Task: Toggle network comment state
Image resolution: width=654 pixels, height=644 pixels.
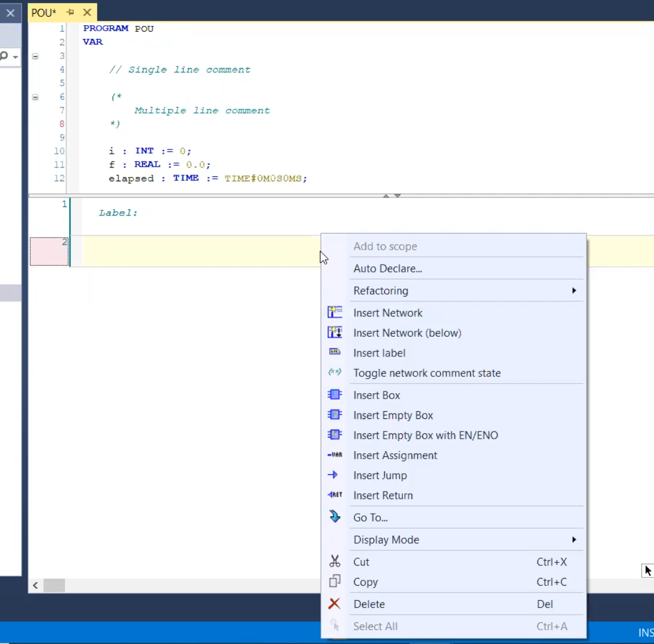Action: (x=426, y=373)
